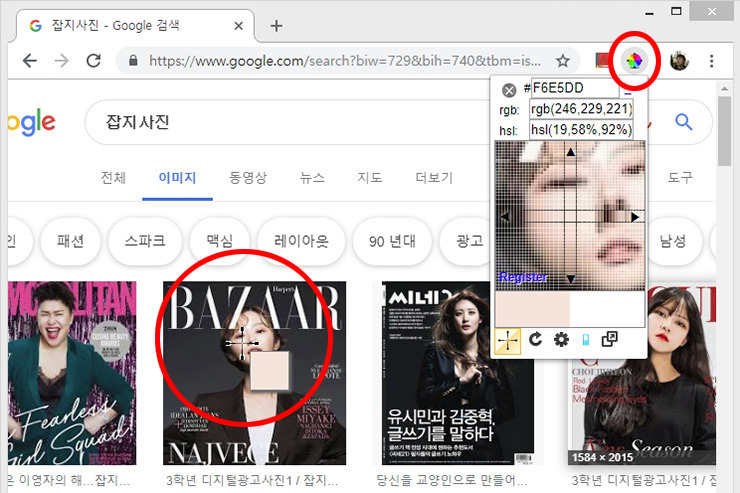Screen dimensions: 740x493
Task: Switch to 지도 tab
Action: pyautogui.click(x=370, y=178)
